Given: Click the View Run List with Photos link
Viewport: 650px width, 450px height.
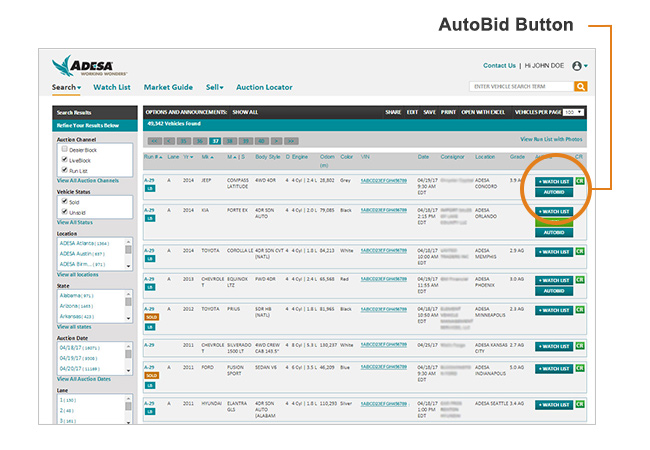Looking at the screenshot, I should [551, 140].
